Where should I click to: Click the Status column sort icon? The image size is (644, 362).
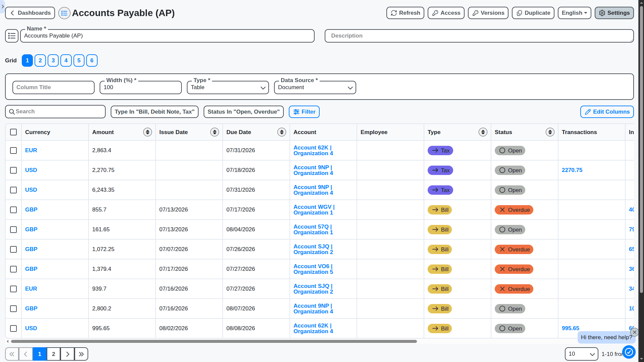point(550,132)
